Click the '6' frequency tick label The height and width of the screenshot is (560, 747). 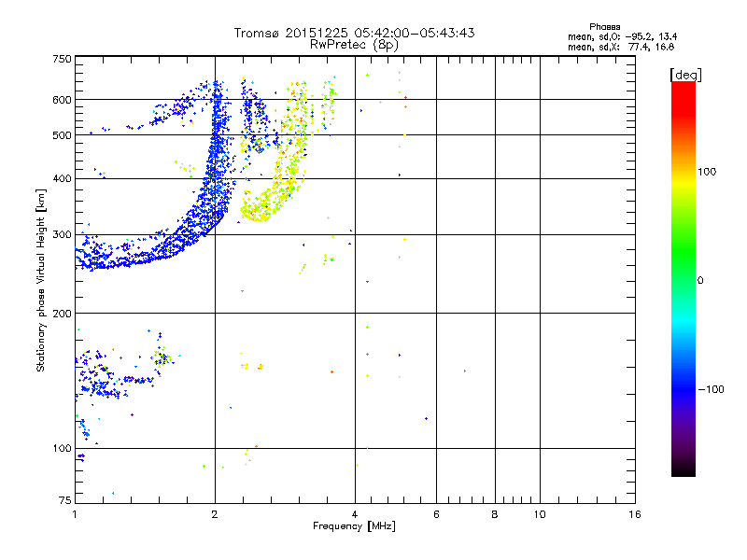[x=436, y=514]
